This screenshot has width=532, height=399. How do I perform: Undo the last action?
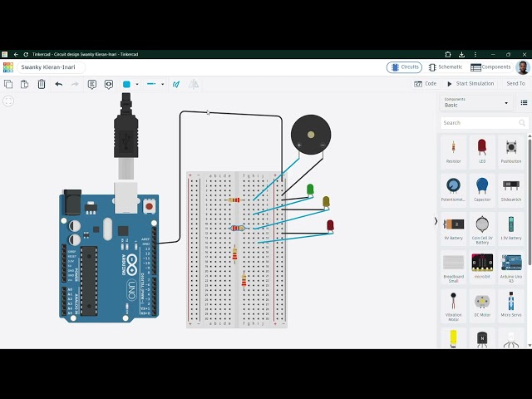coord(59,84)
